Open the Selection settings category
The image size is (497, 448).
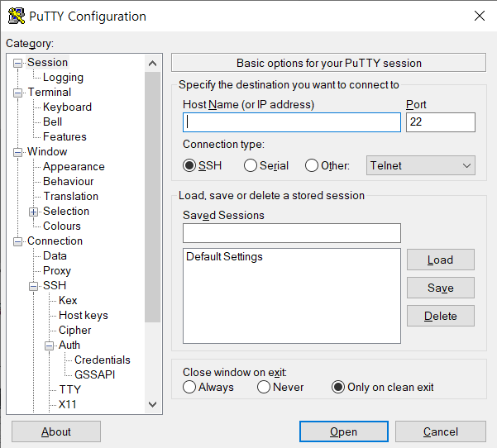point(66,212)
